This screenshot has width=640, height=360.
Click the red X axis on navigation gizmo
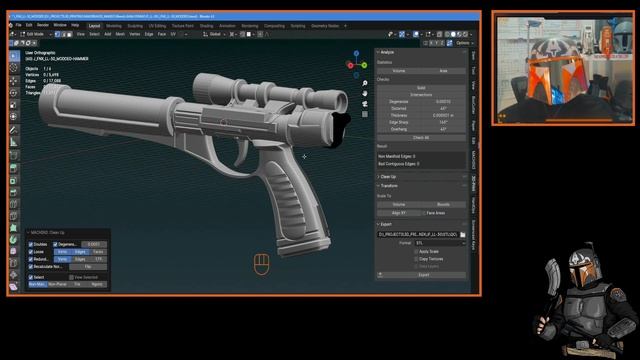pos(350,65)
